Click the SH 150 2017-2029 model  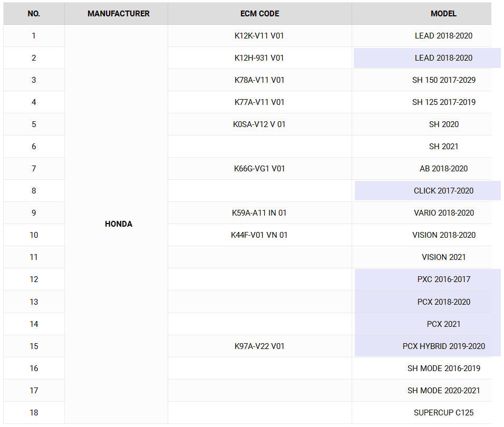[443, 80]
